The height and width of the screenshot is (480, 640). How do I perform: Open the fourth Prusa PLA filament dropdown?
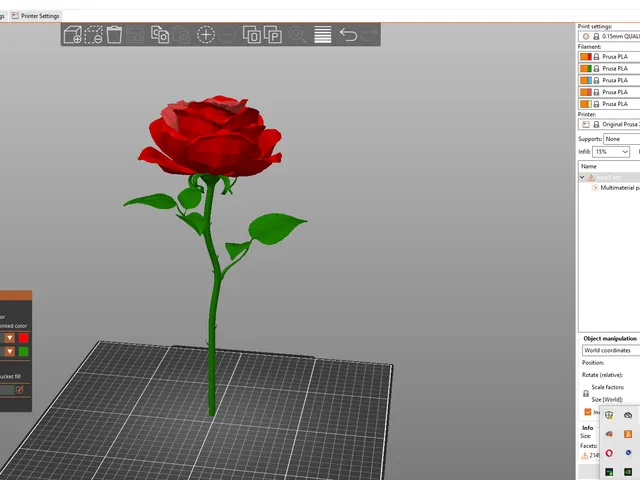pos(609,92)
